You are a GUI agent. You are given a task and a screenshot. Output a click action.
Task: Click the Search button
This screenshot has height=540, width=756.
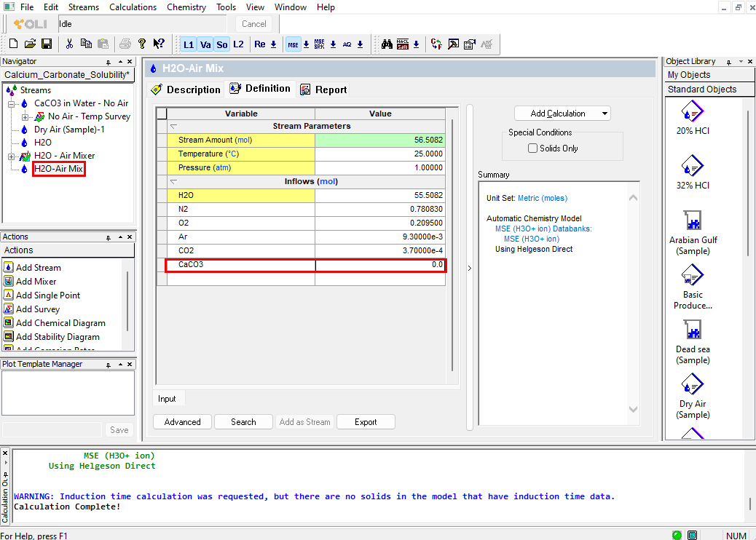coord(243,422)
